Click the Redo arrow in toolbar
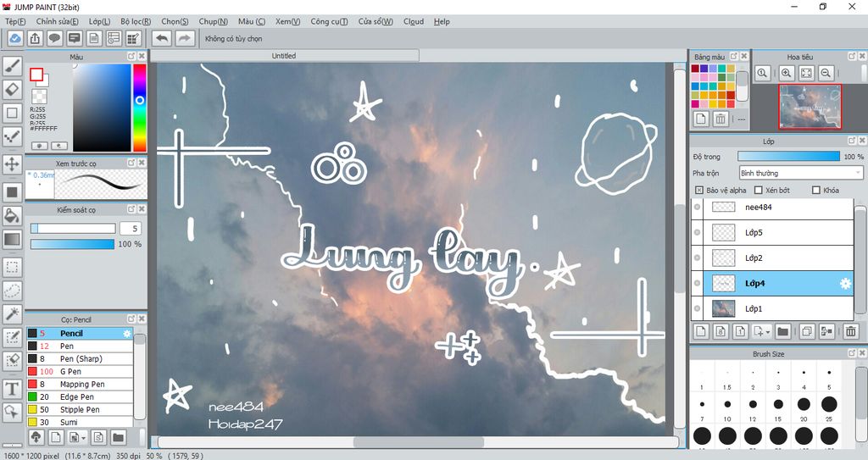868x460 pixels. click(184, 38)
